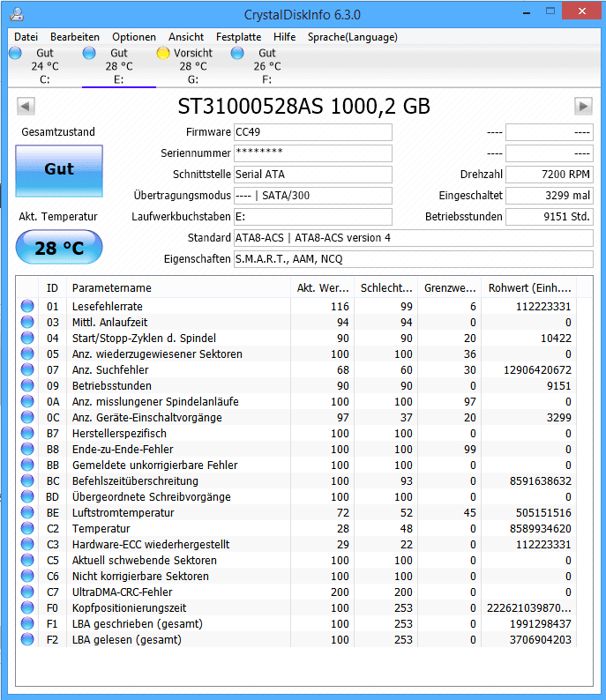Click the Schlecht... column header

pyautogui.click(x=385, y=288)
